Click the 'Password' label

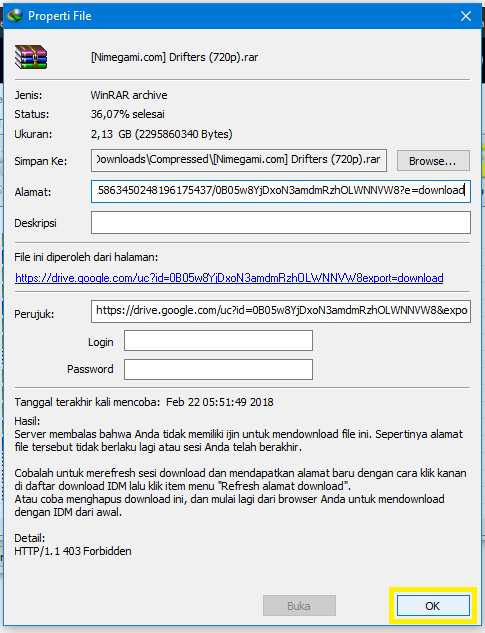90,369
